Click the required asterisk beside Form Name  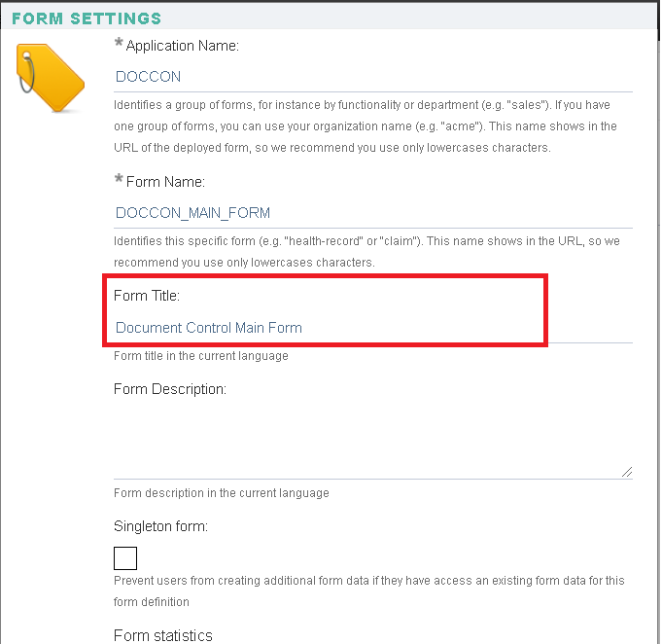[119, 179]
